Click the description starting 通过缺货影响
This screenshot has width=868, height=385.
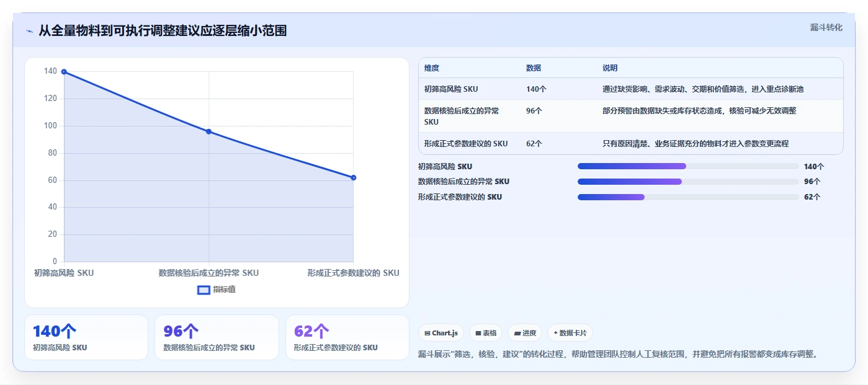click(x=703, y=89)
